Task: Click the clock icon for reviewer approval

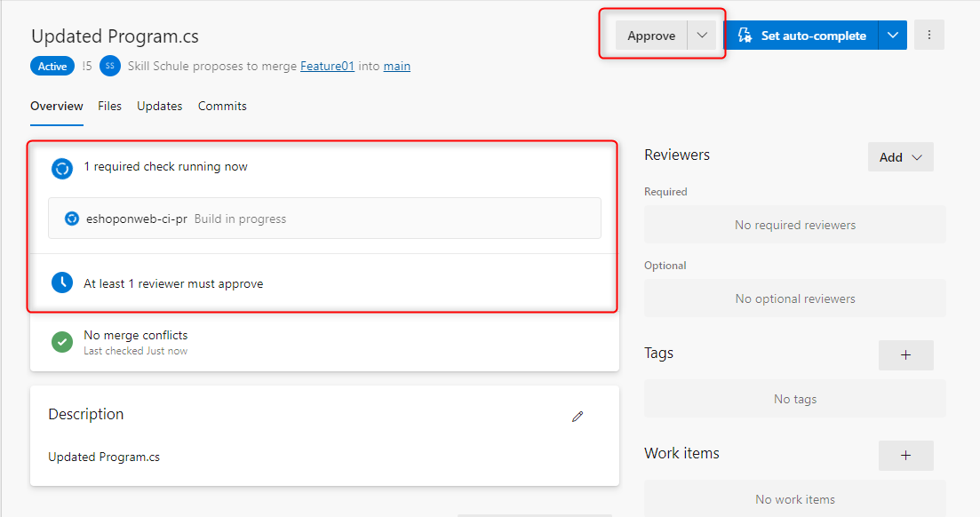Action: 62,283
